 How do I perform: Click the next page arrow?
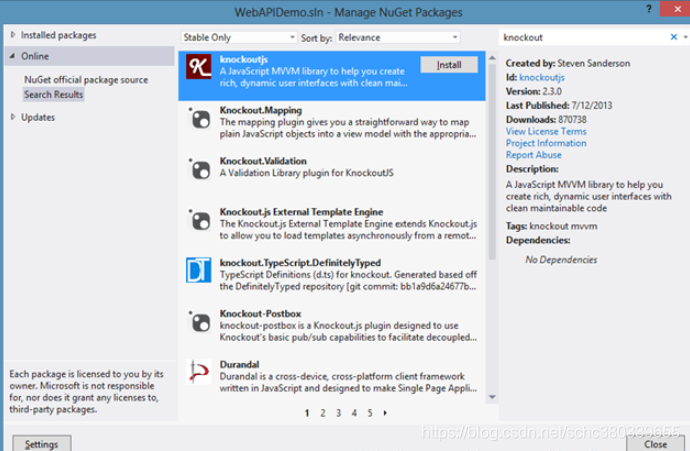tap(385, 413)
